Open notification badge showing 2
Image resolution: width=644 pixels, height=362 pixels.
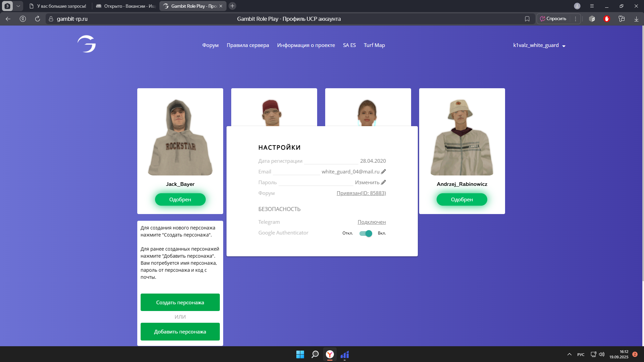635,354
